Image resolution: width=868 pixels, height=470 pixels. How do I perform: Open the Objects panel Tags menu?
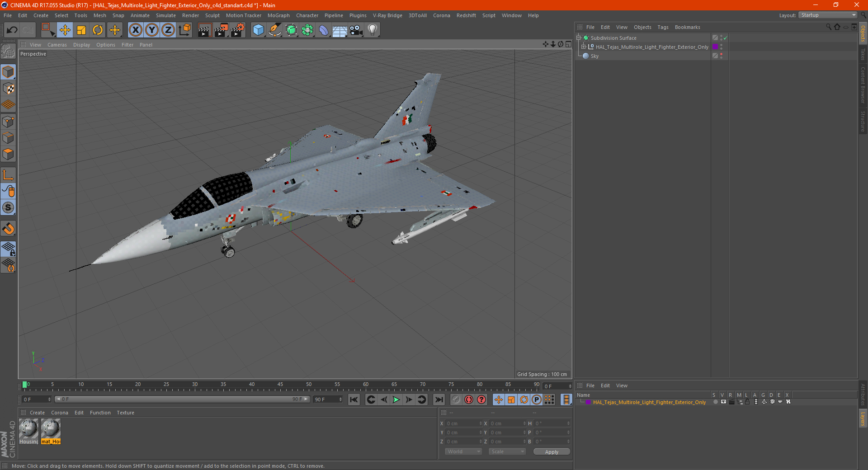tap(663, 27)
